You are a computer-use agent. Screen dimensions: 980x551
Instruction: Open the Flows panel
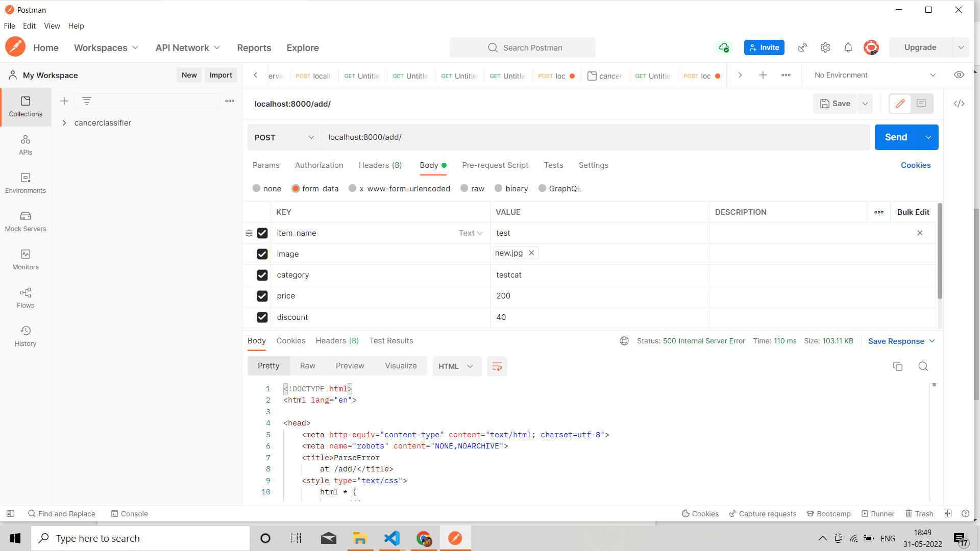[26, 297]
